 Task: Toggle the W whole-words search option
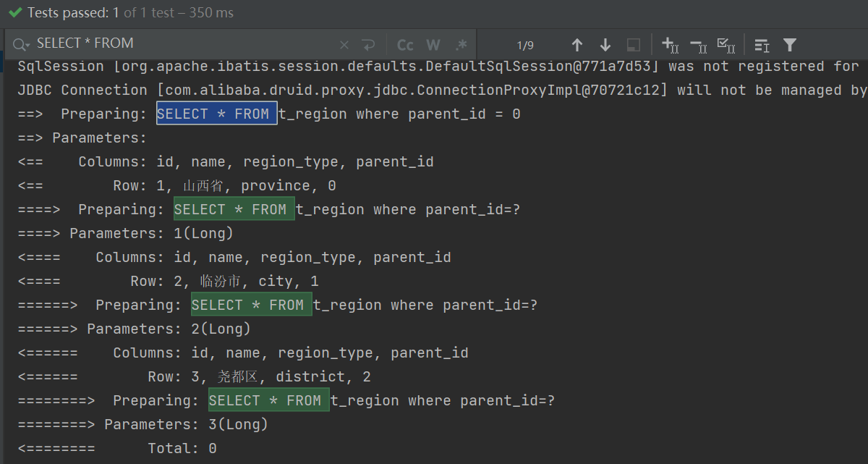click(432, 44)
